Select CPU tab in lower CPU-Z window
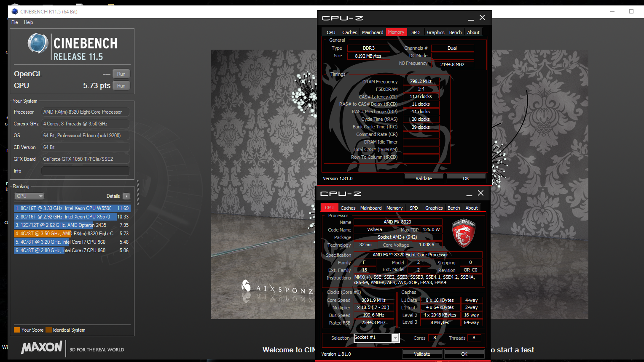644x362 pixels. [329, 208]
